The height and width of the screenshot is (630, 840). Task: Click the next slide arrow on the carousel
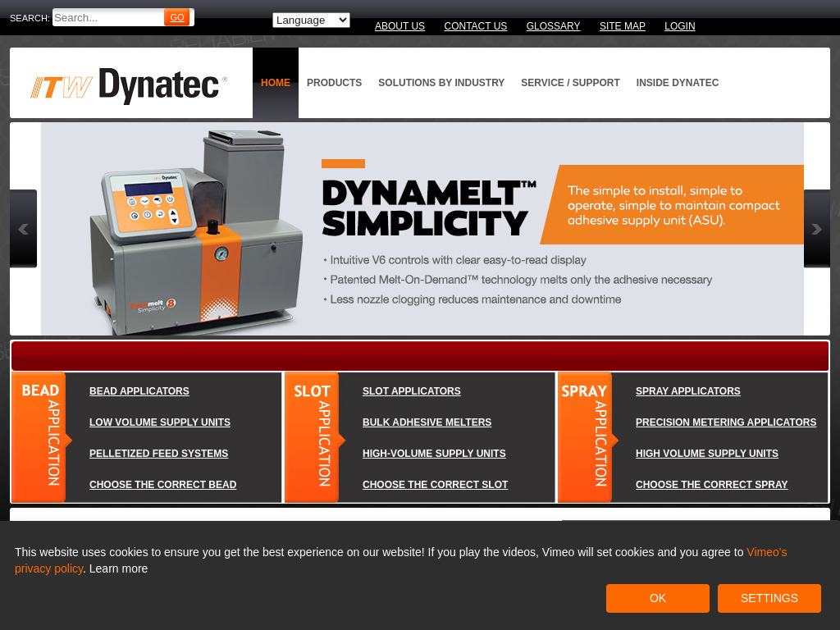click(816, 229)
